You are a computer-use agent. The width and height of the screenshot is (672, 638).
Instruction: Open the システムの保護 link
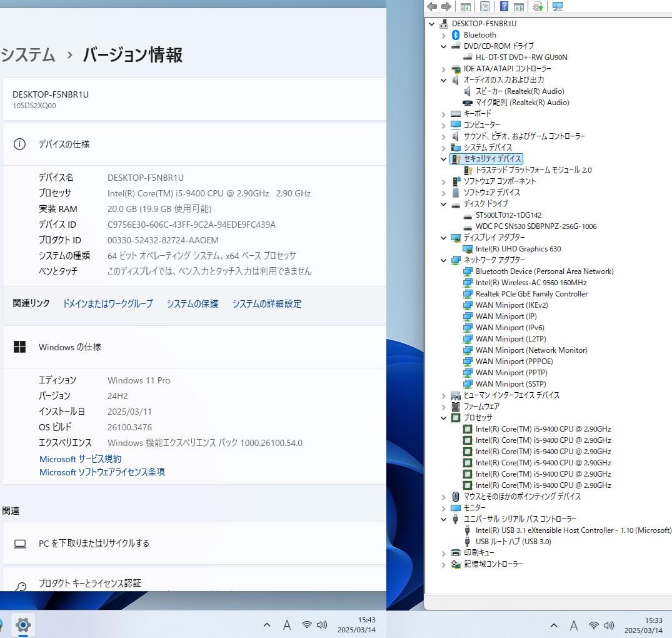193,303
